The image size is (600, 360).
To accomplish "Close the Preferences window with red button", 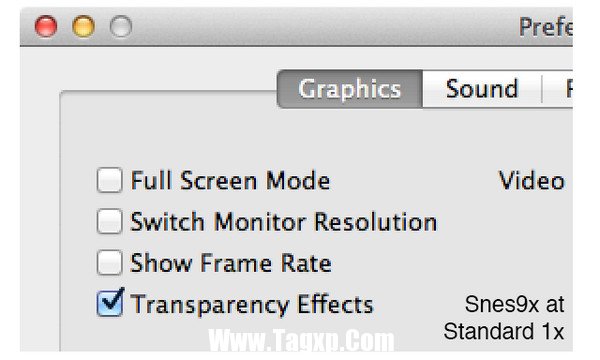I will [x=46, y=26].
